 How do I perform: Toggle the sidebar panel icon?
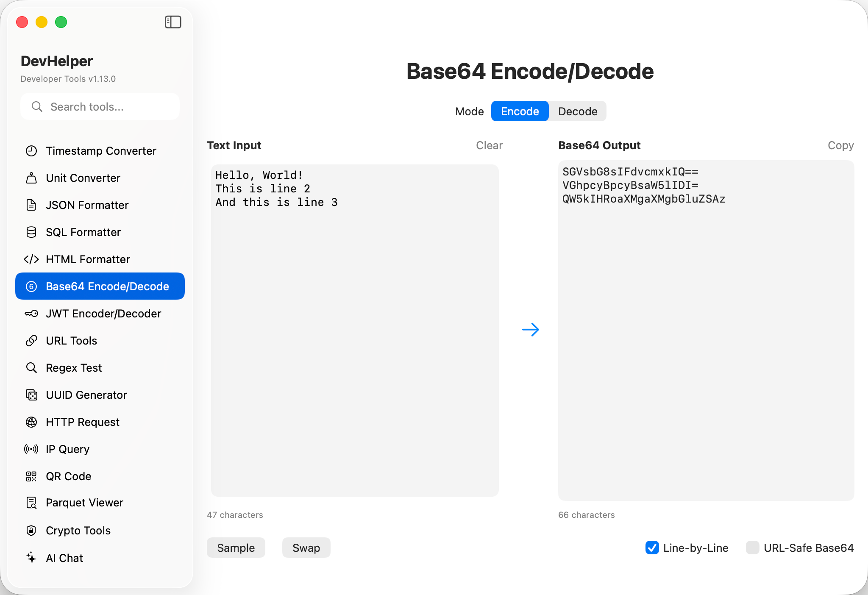173,22
